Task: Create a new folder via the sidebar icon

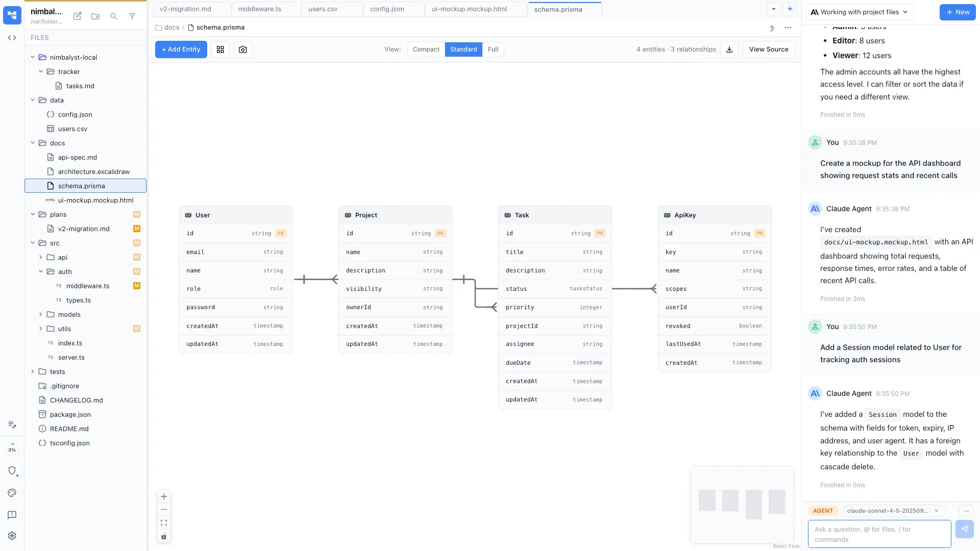Action: (95, 16)
